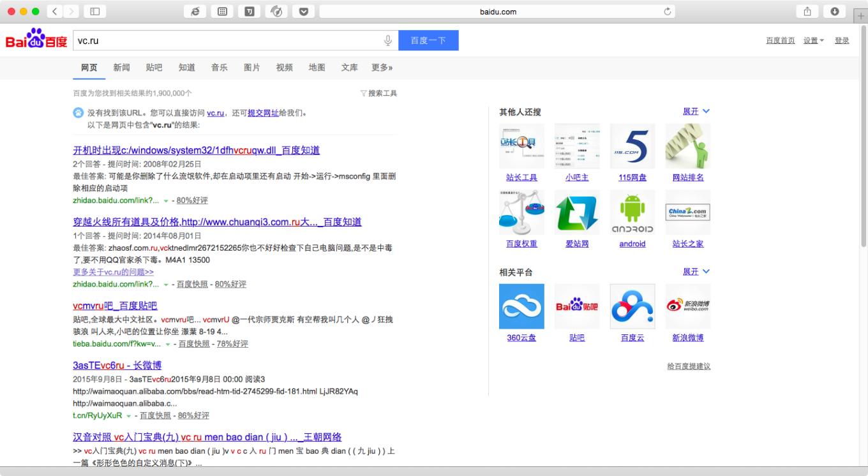This screenshot has height=476, width=868.
Task: Click the 360云盘 cloud icon
Action: point(521,306)
